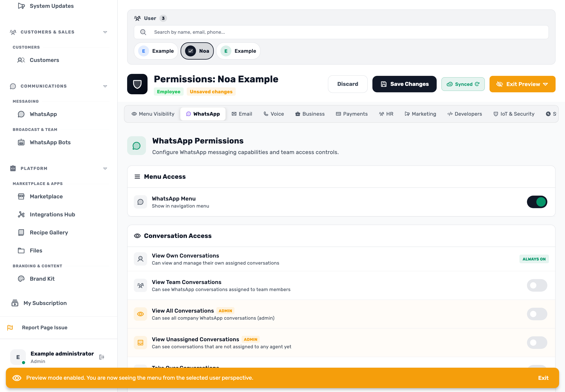Click the Report Page Issue flag icon

tap(10, 328)
